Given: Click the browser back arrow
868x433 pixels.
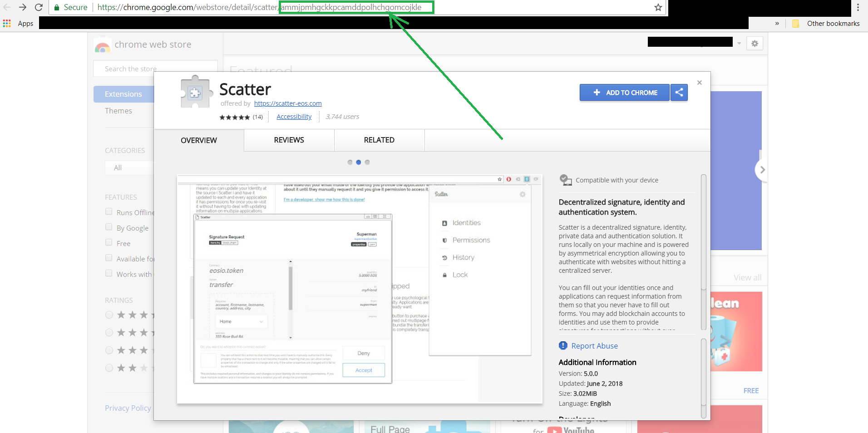Looking at the screenshot, I should (x=7, y=7).
